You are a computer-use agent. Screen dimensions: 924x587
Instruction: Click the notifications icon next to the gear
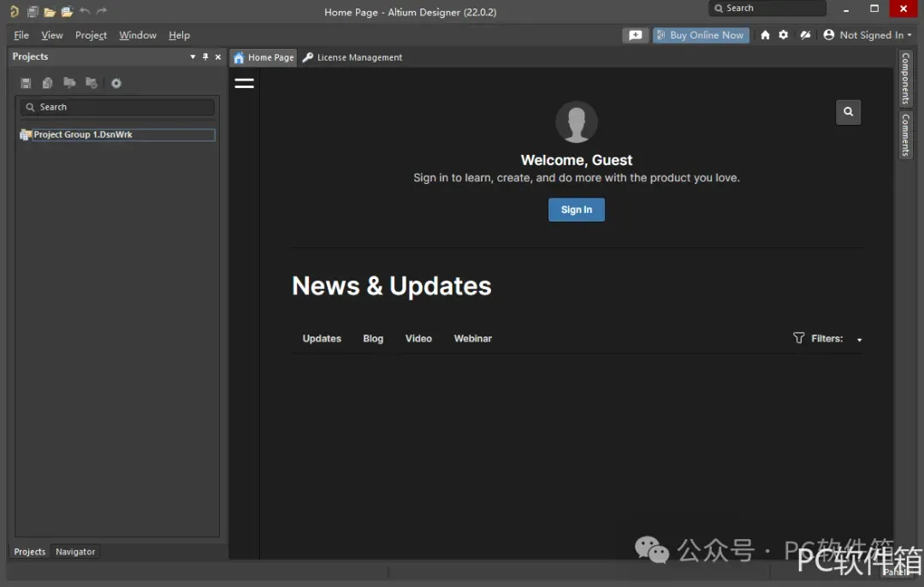805,35
